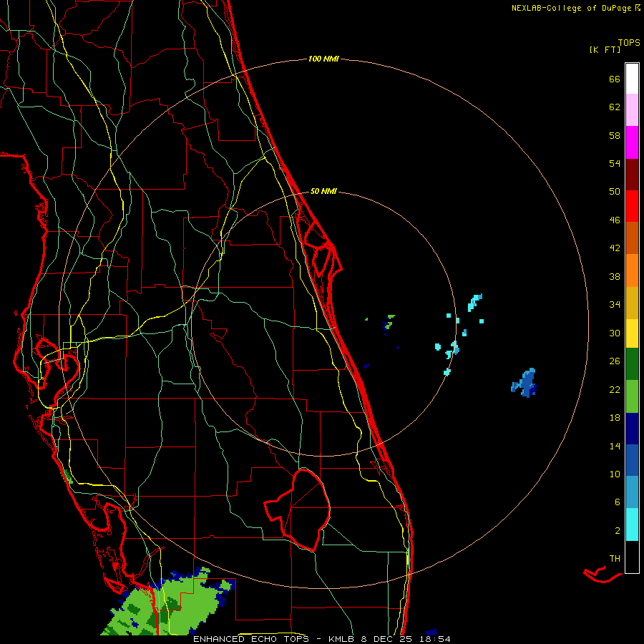Click the "100 NMI" range ring label

pos(323,59)
